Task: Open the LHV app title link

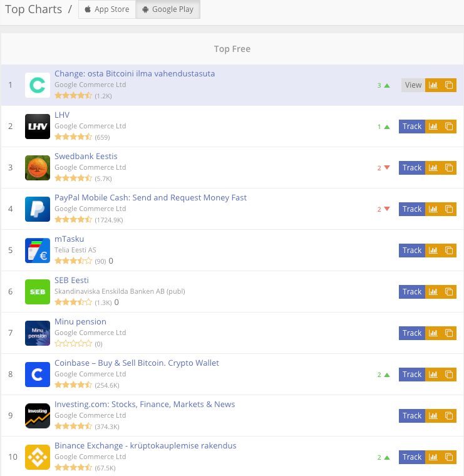Action: (x=62, y=115)
